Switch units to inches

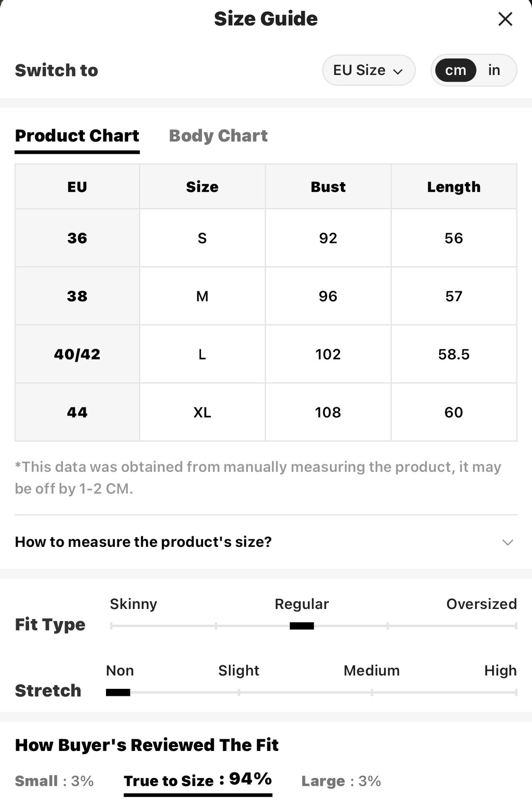494,70
